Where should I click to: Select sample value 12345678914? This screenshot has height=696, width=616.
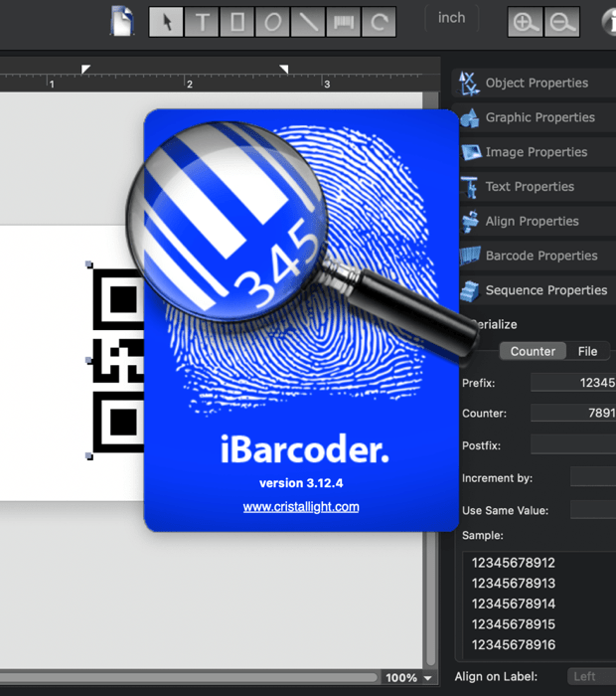(x=513, y=604)
